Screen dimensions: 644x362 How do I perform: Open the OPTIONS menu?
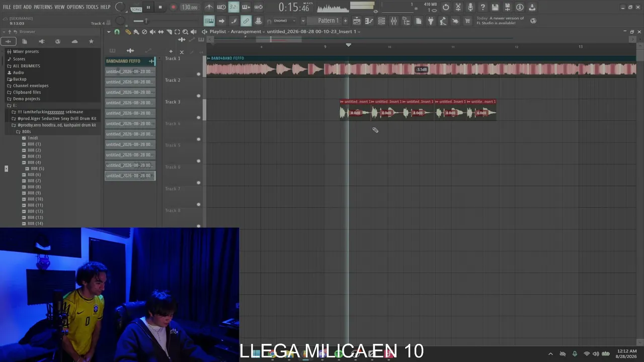tap(75, 7)
